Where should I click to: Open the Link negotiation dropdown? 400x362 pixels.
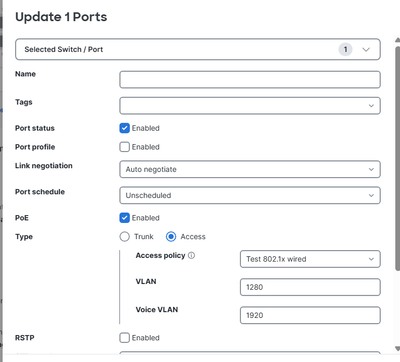coord(250,169)
